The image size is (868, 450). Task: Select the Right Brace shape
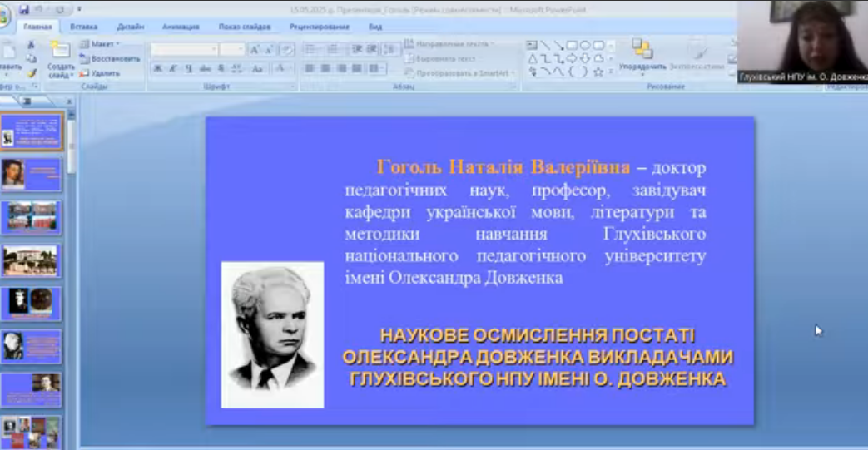pyautogui.click(x=584, y=72)
